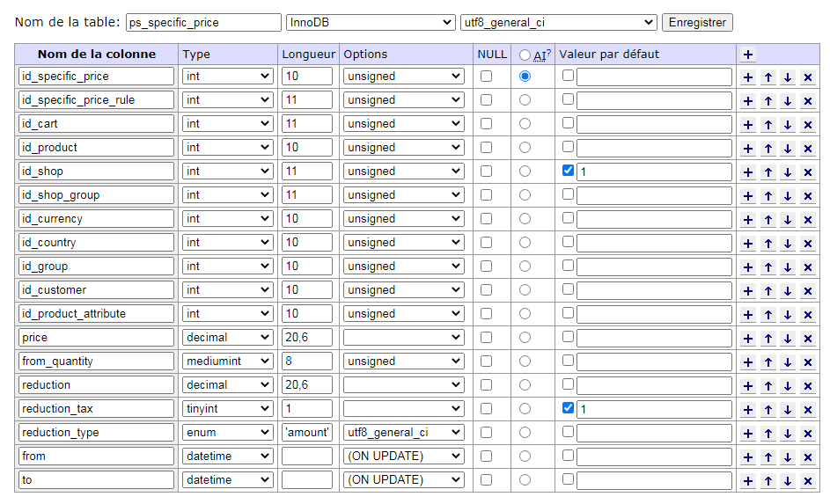Edit the reduction column name field
Viewport: 830px width, 504px height.
(x=96, y=385)
